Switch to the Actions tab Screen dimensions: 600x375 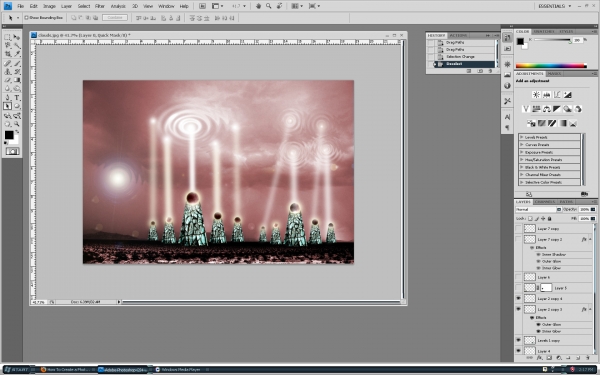458,35
